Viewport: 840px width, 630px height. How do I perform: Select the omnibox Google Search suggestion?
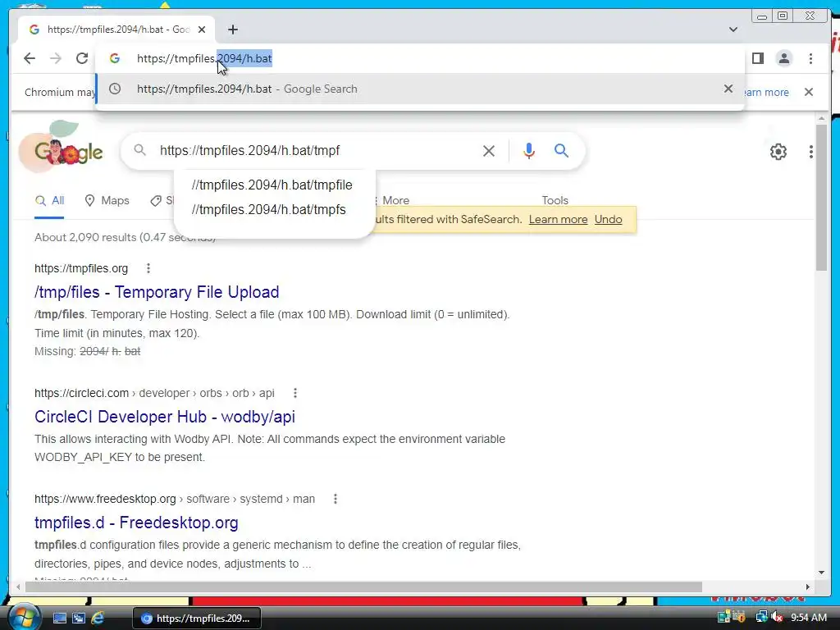click(419, 89)
